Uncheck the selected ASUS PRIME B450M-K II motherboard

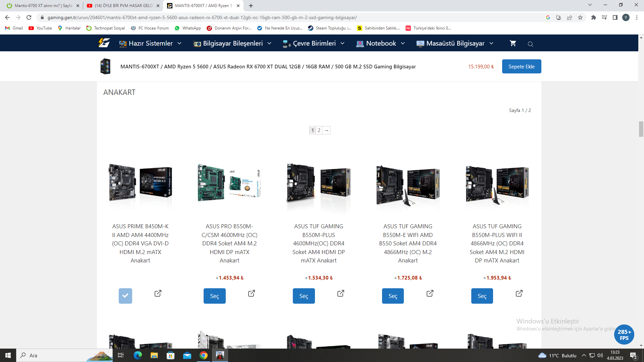click(125, 296)
